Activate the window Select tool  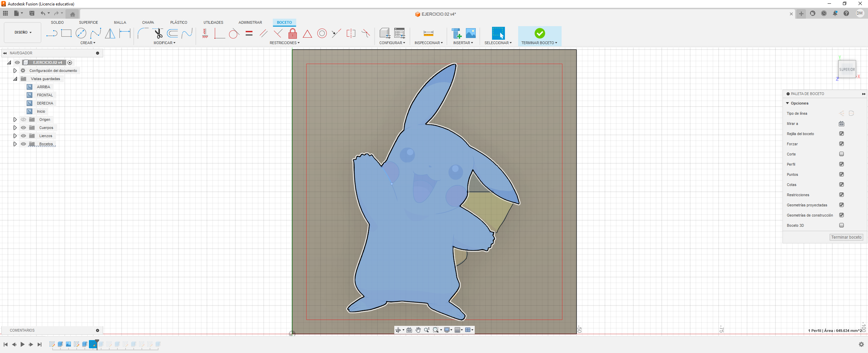[x=498, y=33]
